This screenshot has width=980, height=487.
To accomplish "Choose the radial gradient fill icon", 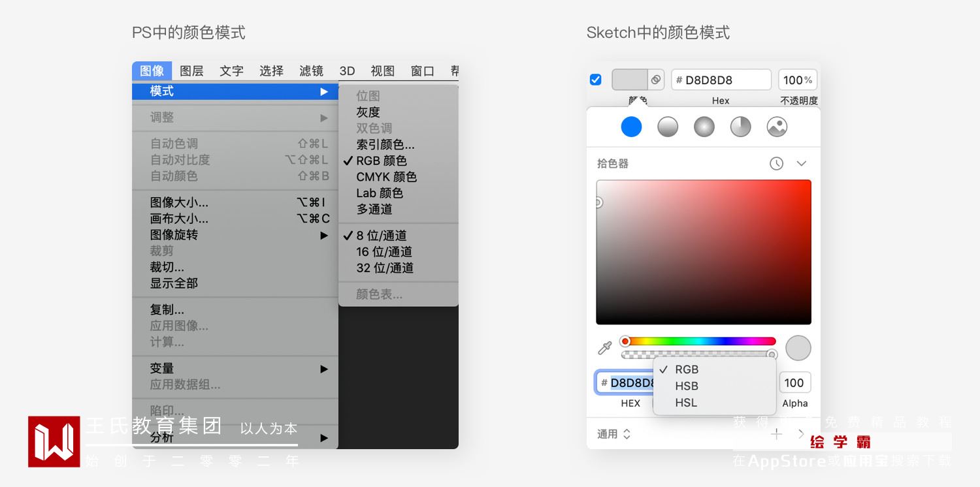I will point(704,127).
